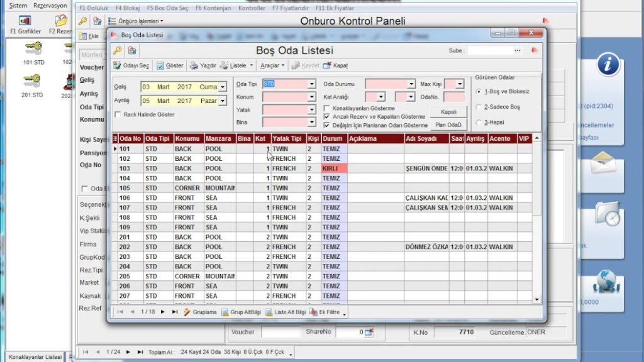The image size is (644, 362).
Task: Select the 2-Sadece Boş radio option
Action: pyautogui.click(x=479, y=107)
